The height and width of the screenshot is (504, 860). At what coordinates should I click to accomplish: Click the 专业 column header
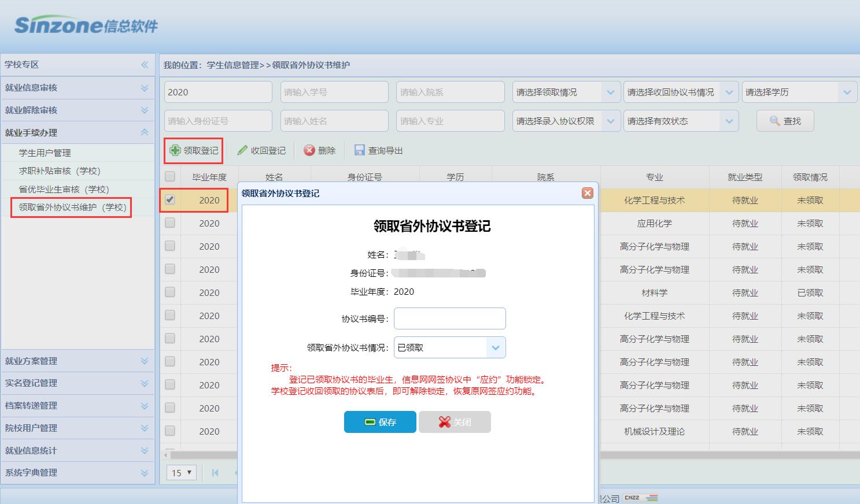tap(654, 177)
